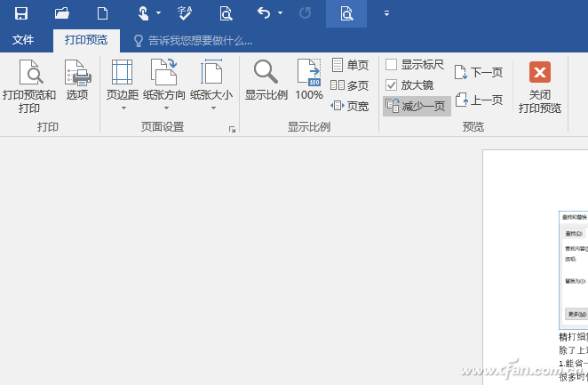Open the 纸张大小 paper size dropdown
Viewport: 588px width, 385px height.
tap(211, 84)
